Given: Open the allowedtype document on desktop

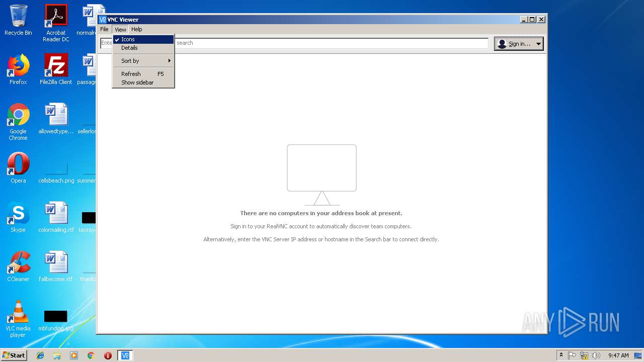Looking at the screenshot, I should tap(56, 119).
